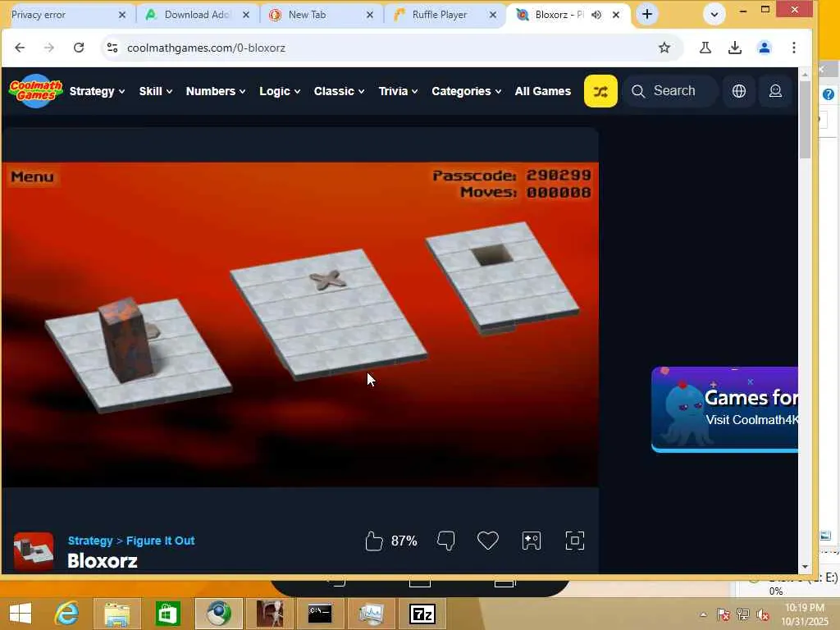Click the Bloxorz title heading

[103, 561]
